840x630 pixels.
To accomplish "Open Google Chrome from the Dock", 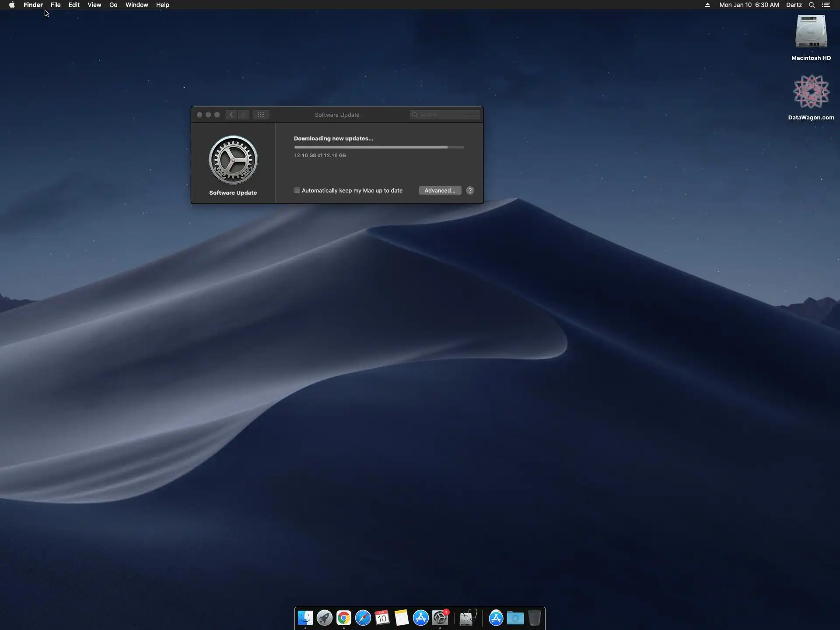I will (x=344, y=618).
